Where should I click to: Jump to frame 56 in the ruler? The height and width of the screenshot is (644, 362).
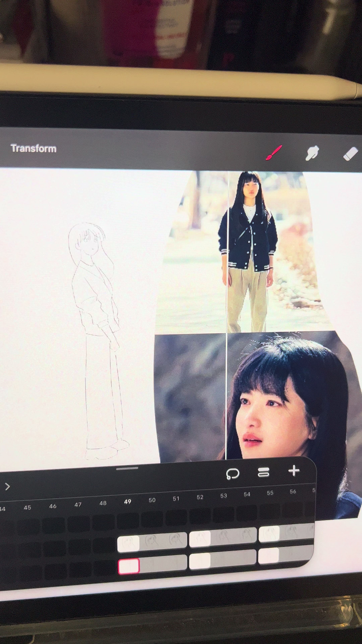[x=293, y=491]
